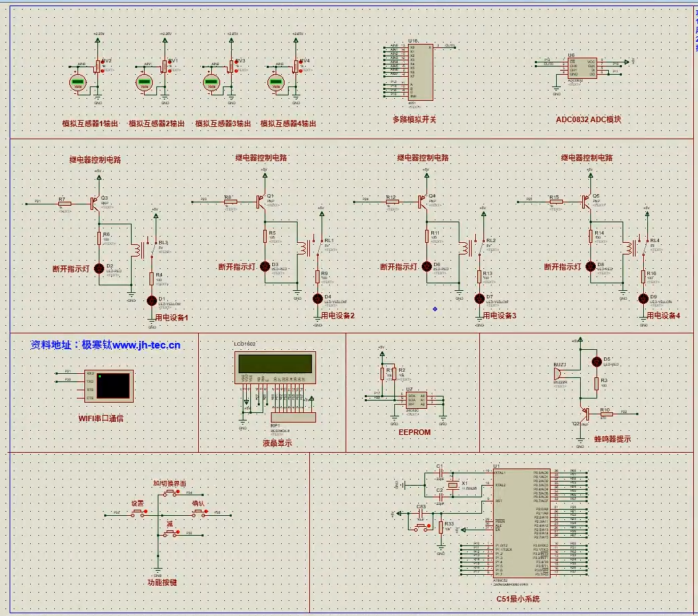Select the Q2 transistor in buzzer circuit
Screen dimensions: 698x616
(x=584, y=414)
